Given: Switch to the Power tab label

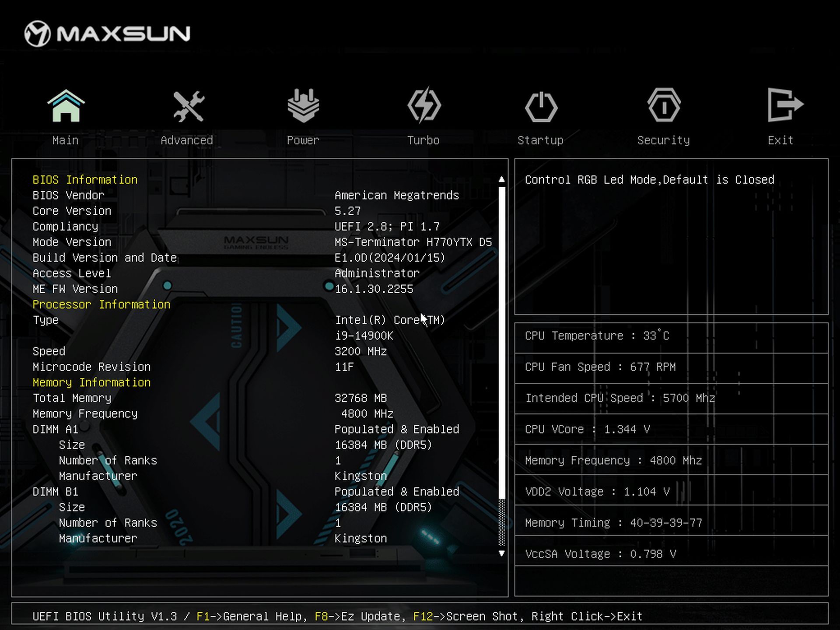Looking at the screenshot, I should [x=303, y=140].
